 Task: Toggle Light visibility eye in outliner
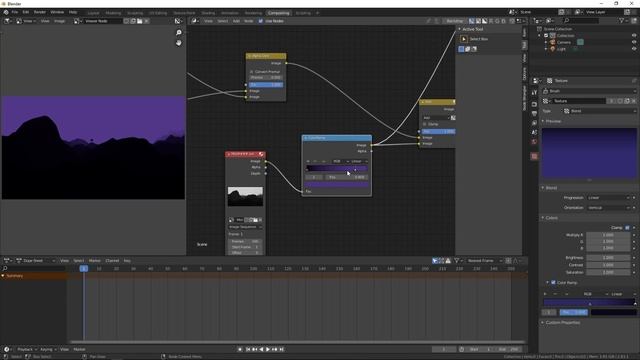[634, 49]
